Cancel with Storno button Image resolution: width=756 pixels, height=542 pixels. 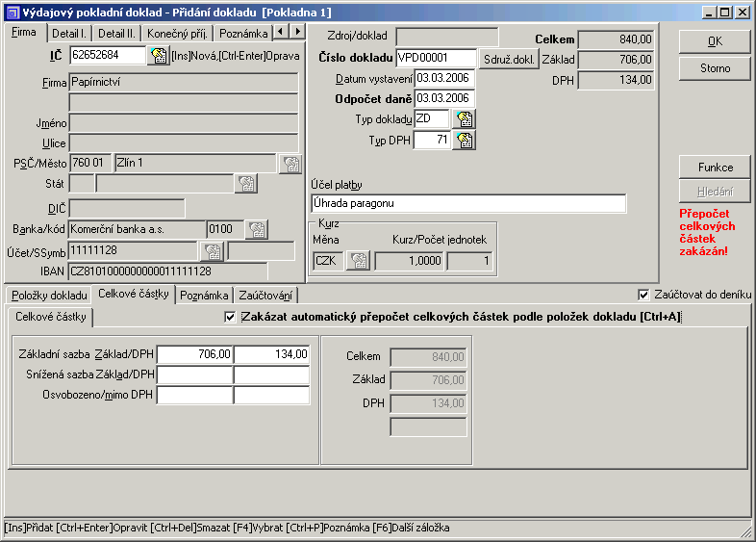(x=715, y=68)
